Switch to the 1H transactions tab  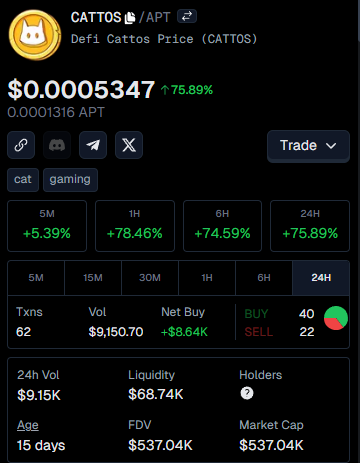tap(207, 278)
